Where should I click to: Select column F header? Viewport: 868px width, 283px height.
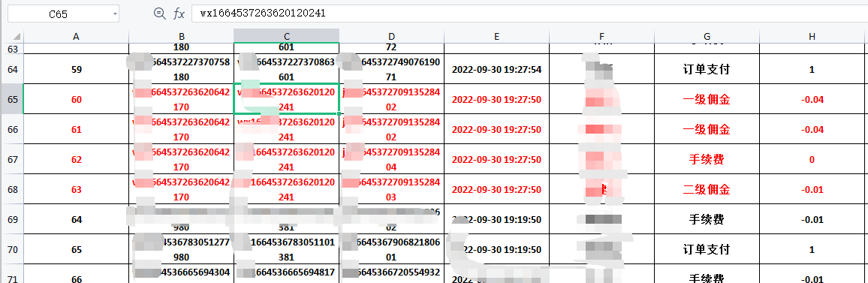pos(601,36)
